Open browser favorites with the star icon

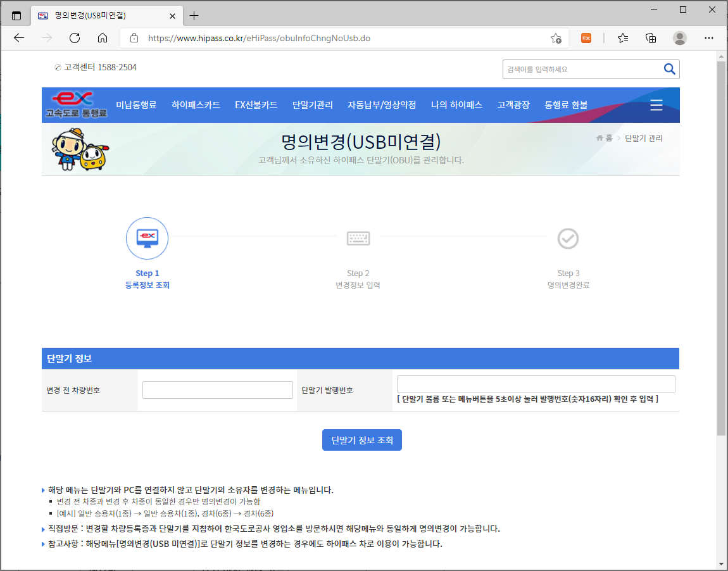(x=622, y=38)
